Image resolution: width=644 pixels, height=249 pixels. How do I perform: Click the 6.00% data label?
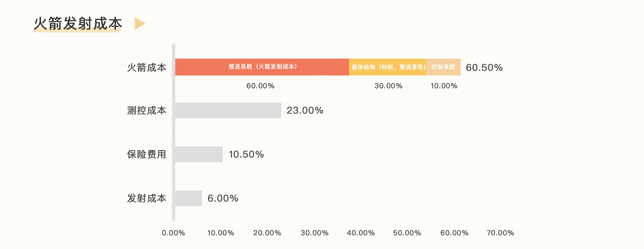(x=223, y=198)
